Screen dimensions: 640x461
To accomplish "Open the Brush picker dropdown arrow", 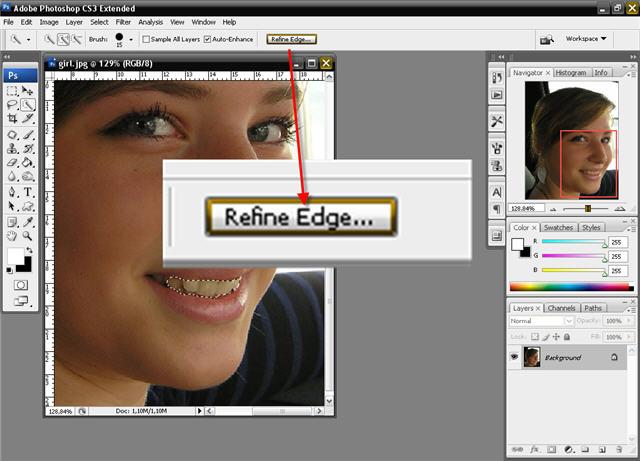I will [131, 40].
